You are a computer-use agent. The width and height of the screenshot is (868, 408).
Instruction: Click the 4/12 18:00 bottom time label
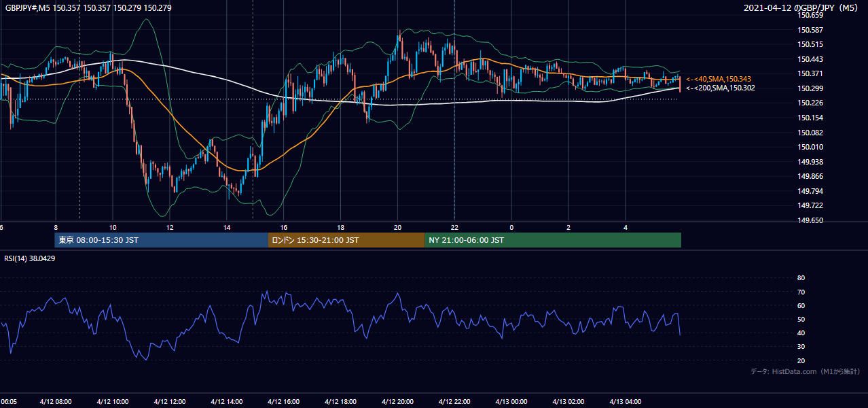(341, 401)
